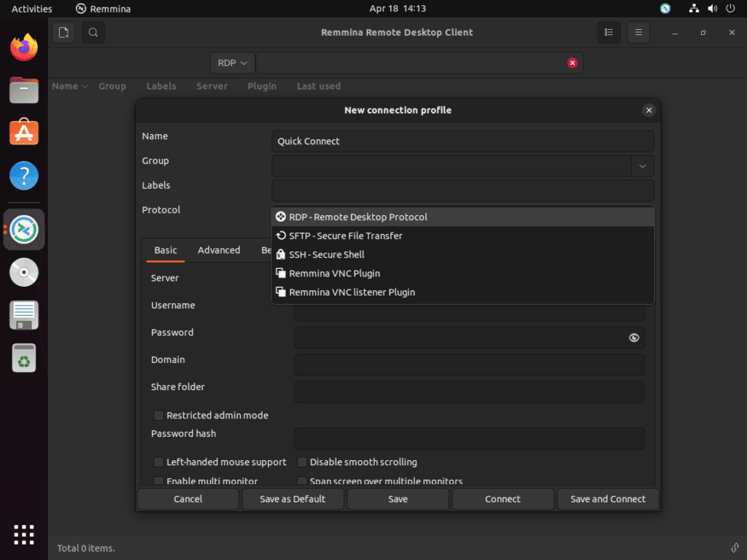Viewport: 747px width, 560px height.
Task: Open the RDP protocol selector in search bar
Action: 231,63
